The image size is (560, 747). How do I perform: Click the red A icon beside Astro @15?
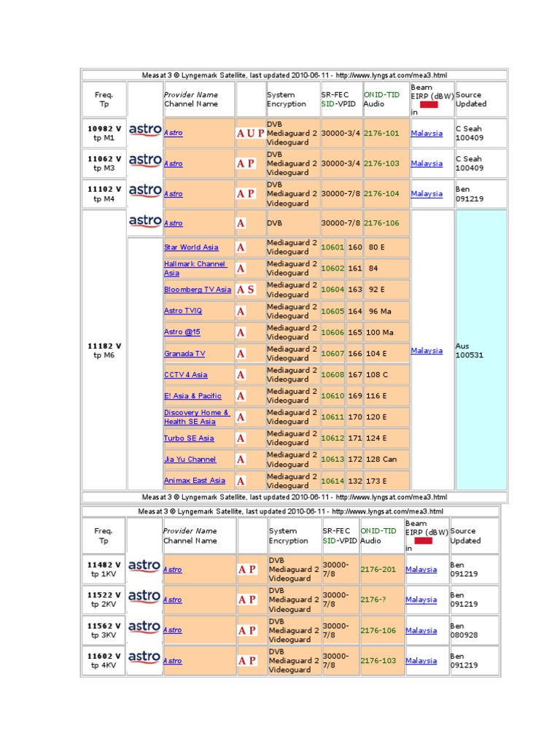[x=241, y=333]
